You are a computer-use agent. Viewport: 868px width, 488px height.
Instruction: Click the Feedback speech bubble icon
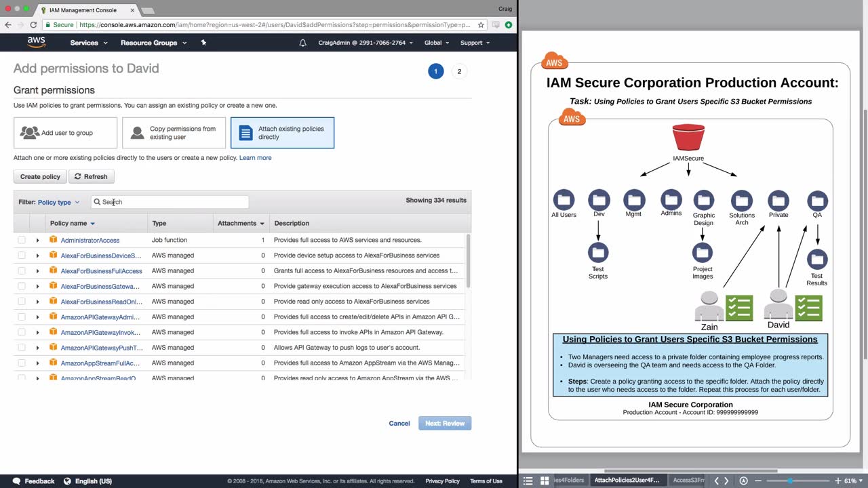tap(17, 481)
